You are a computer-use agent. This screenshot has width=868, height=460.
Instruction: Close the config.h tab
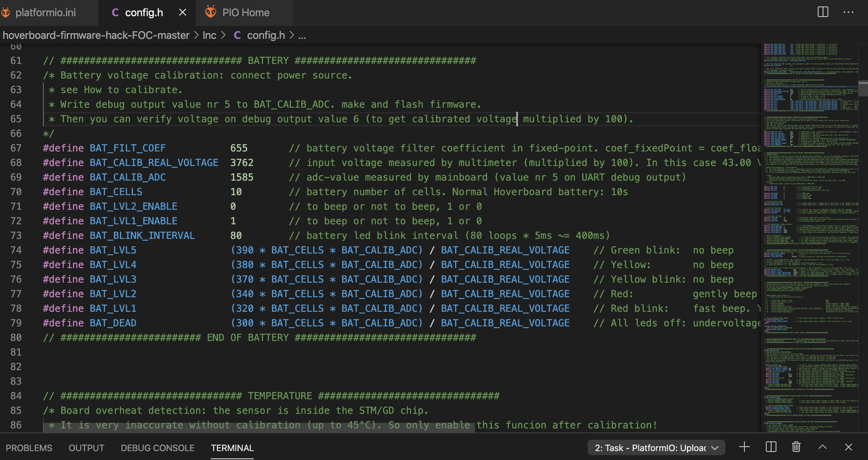(183, 13)
